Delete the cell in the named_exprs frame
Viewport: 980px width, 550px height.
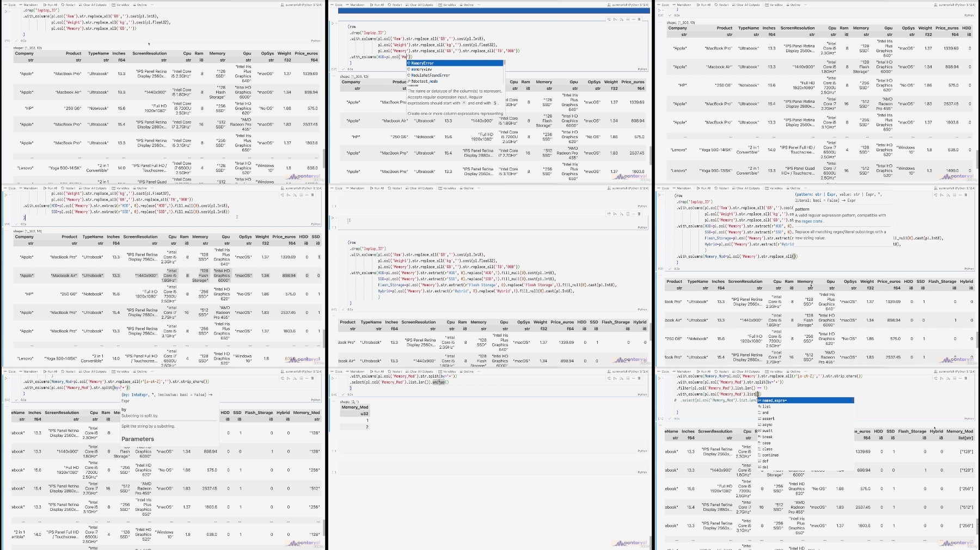click(966, 378)
